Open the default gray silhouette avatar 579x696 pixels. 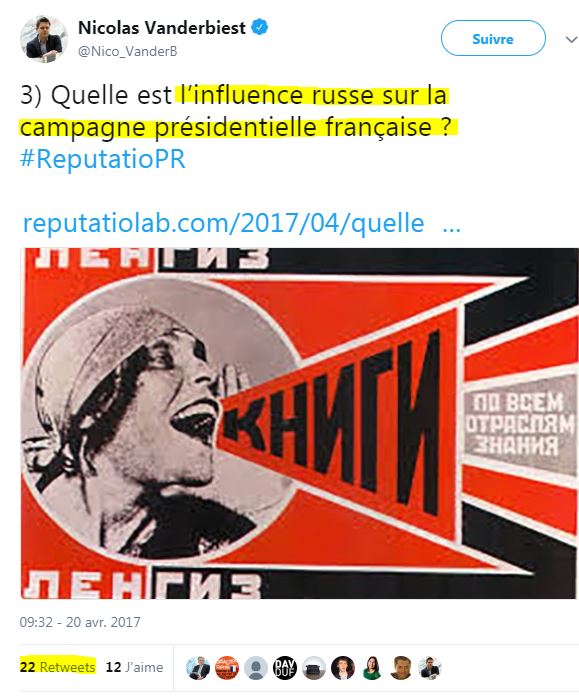[256, 667]
